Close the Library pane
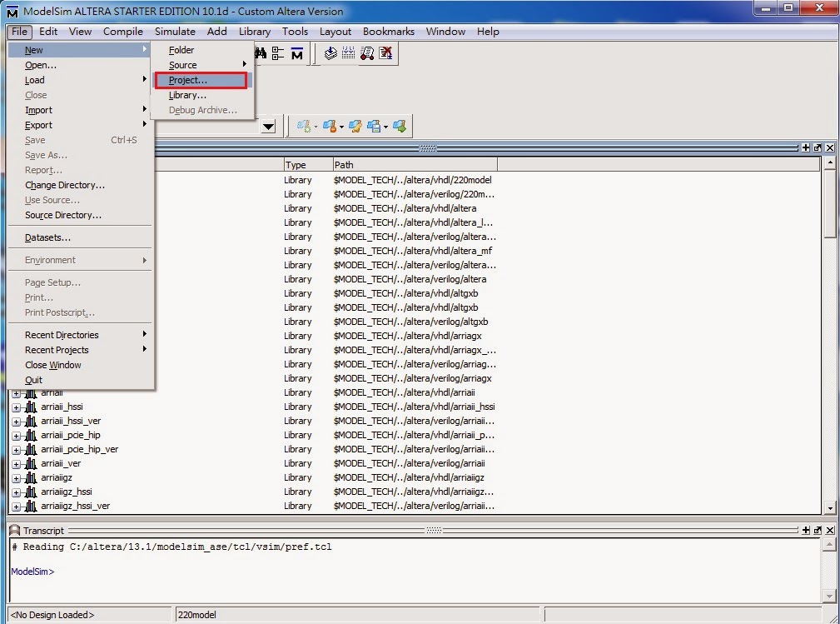840x624 pixels. 830,147
